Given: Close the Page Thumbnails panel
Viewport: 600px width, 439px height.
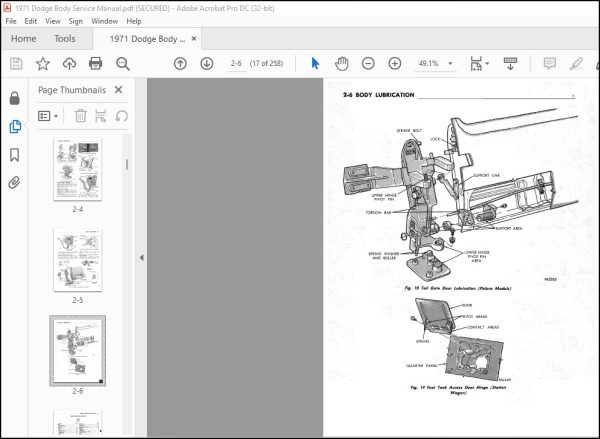Looking at the screenshot, I should click(119, 90).
